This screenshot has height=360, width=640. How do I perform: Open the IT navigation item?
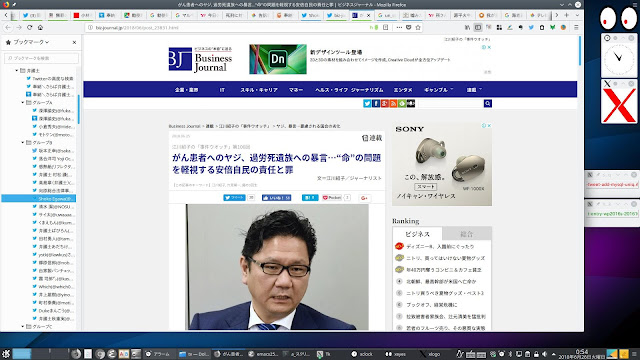coord(222,90)
